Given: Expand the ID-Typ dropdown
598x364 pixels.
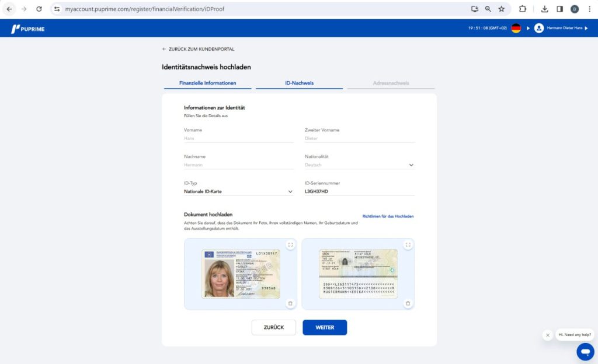Looking at the screenshot, I should pos(290,191).
